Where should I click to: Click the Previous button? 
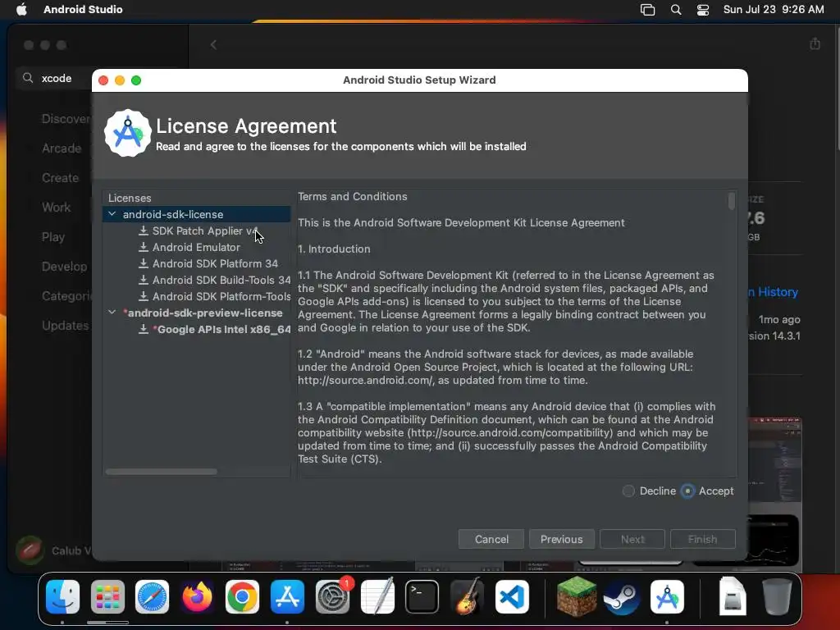pos(561,539)
